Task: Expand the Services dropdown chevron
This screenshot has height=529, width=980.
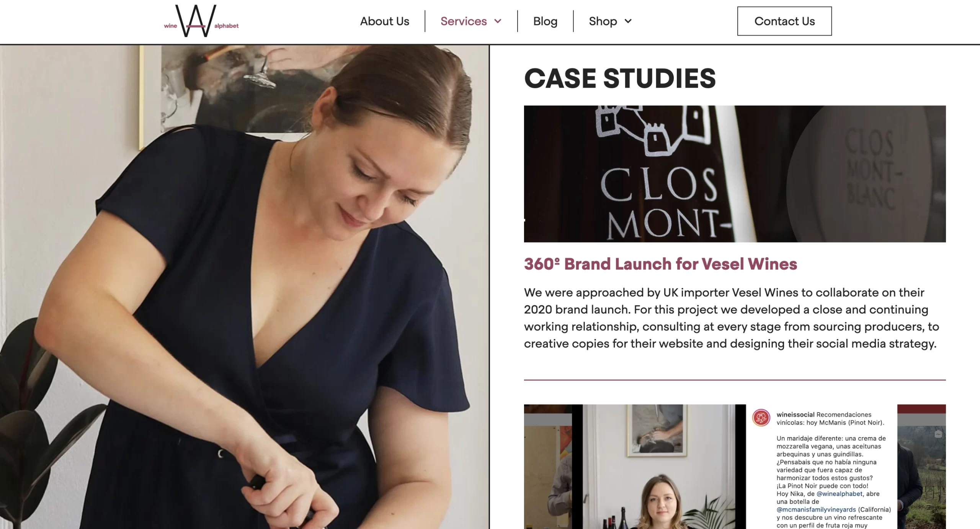Action: pyautogui.click(x=498, y=21)
